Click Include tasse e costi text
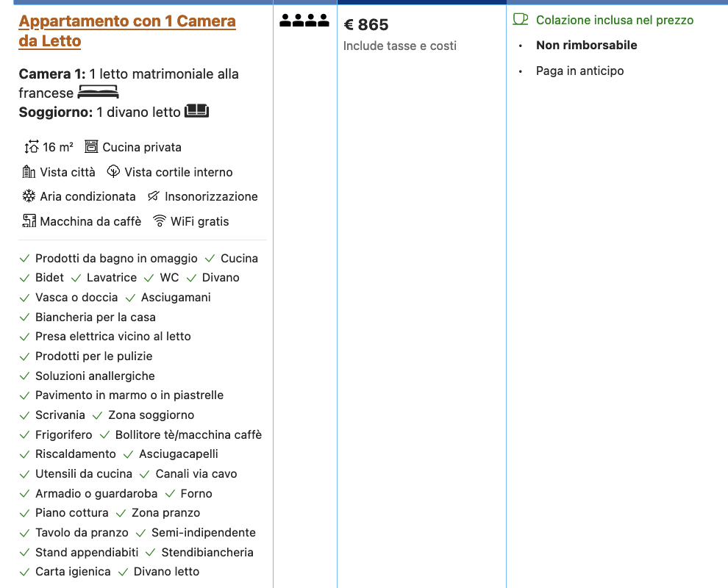 coord(399,46)
